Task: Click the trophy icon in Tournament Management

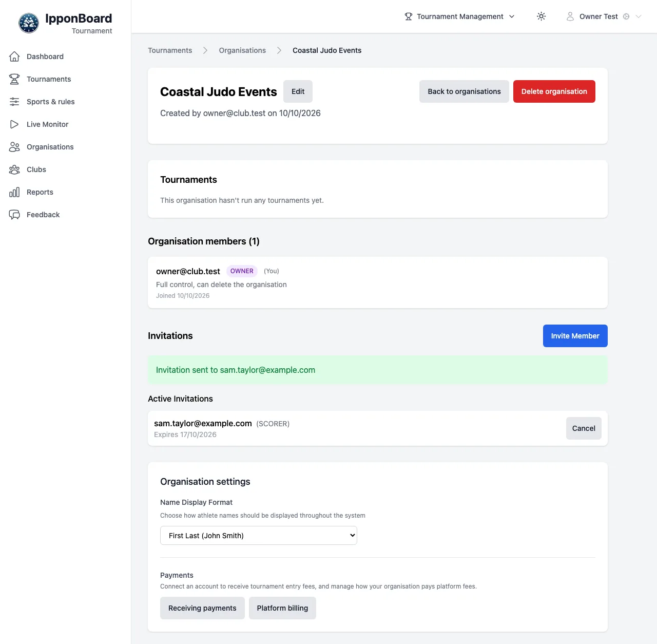Action: (409, 16)
